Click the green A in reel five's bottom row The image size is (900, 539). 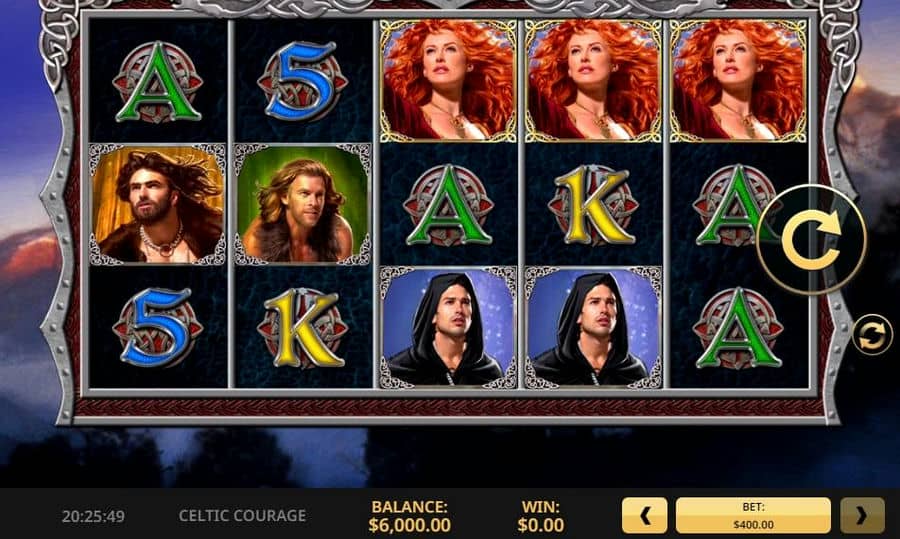pos(738,328)
